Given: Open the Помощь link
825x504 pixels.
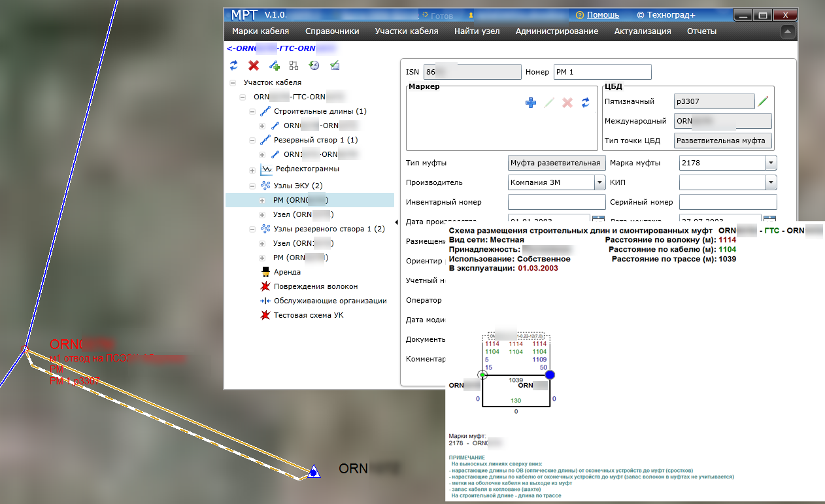Looking at the screenshot, I should coord(603,14).
